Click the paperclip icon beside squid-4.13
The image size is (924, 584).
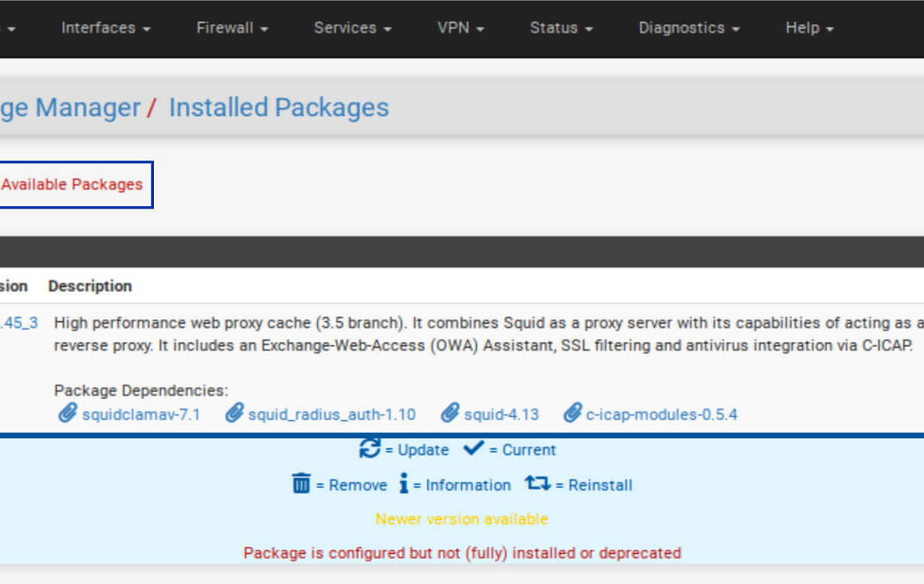pos(450,413)
